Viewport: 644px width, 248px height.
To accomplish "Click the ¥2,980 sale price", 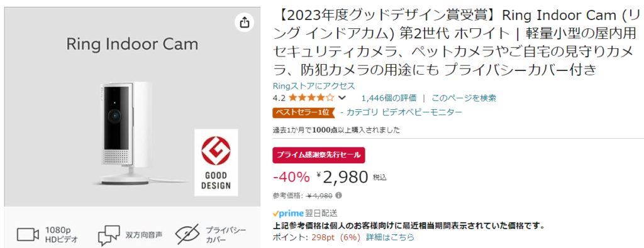I will click(343, 176).
